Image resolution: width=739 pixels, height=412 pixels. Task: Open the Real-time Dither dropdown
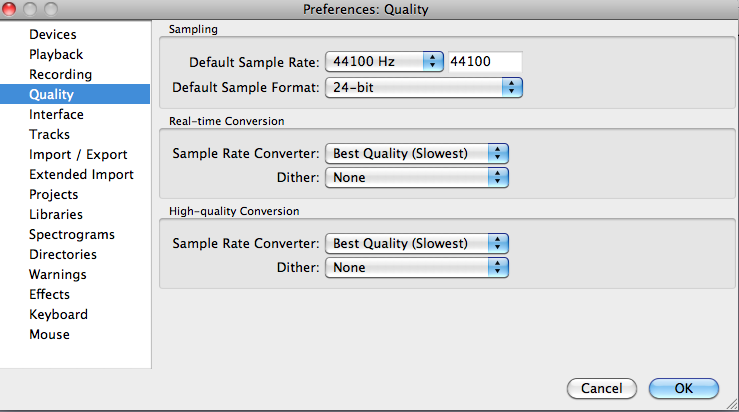(x=417, y=178)
